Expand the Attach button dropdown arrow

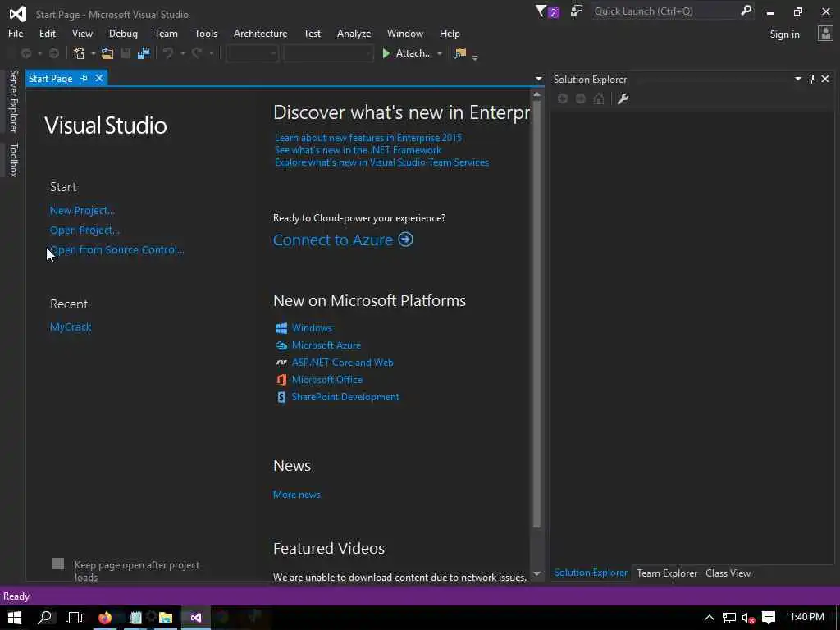[x=440, y=53]
